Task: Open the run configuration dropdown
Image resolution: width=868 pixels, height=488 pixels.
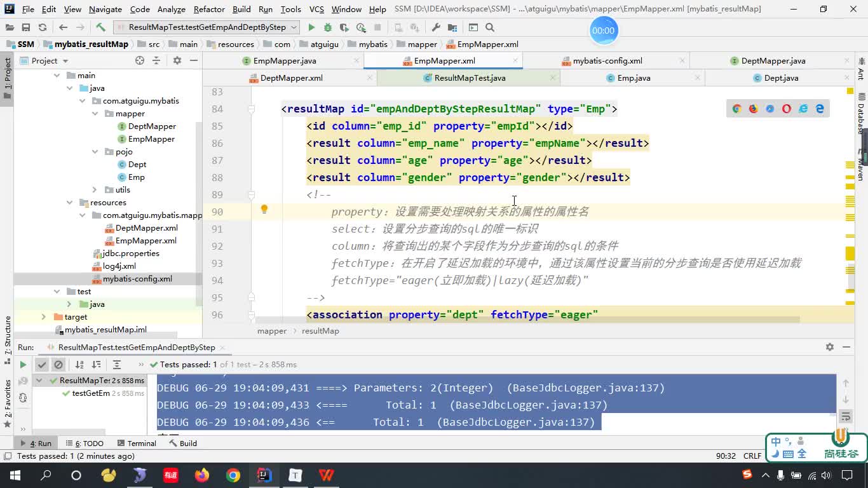Action: tap(207, 27)
